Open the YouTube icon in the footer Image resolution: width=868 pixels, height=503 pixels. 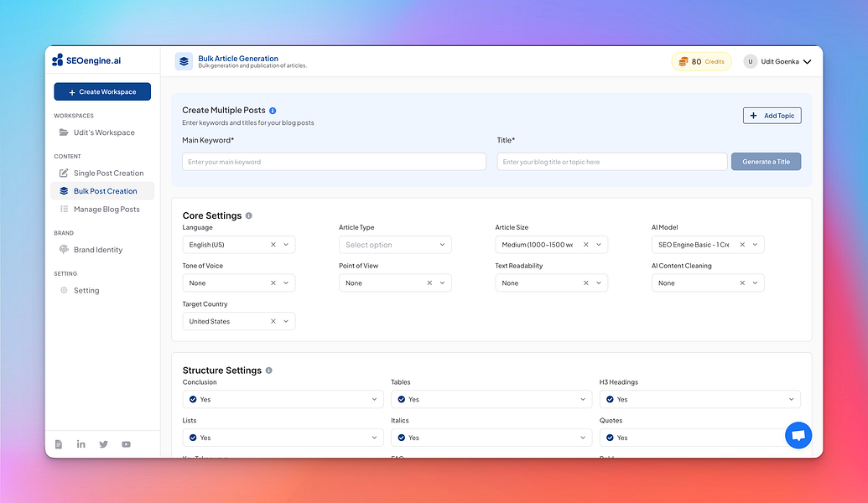coord(126,444)
